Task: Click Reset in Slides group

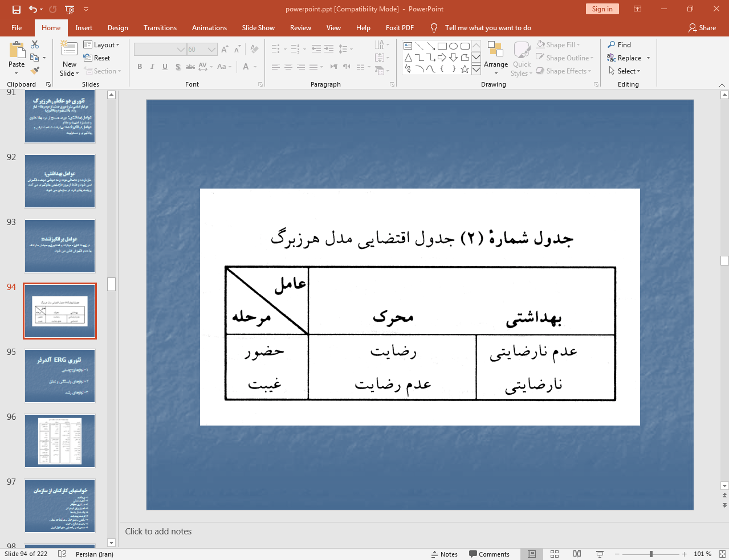Action: (x=97, y=58)
